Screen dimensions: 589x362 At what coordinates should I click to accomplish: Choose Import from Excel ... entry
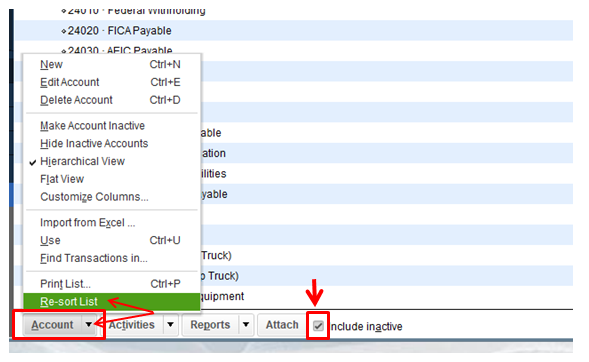click(112, 223)
